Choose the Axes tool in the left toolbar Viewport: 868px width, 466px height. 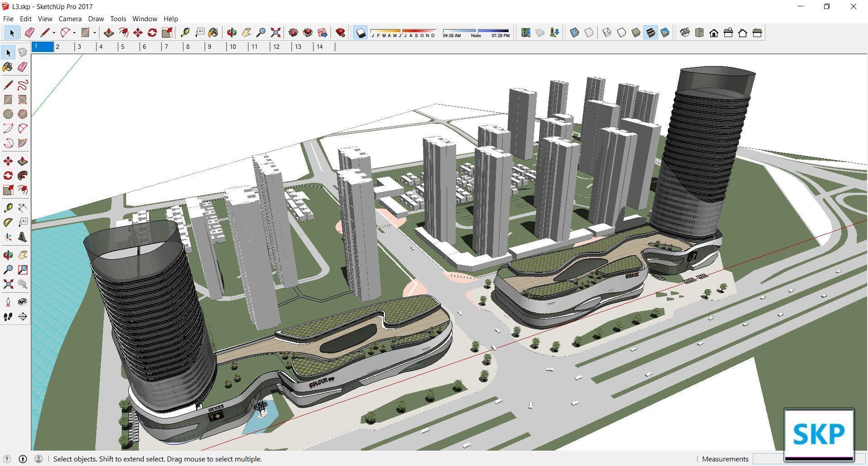coord(8,237)
